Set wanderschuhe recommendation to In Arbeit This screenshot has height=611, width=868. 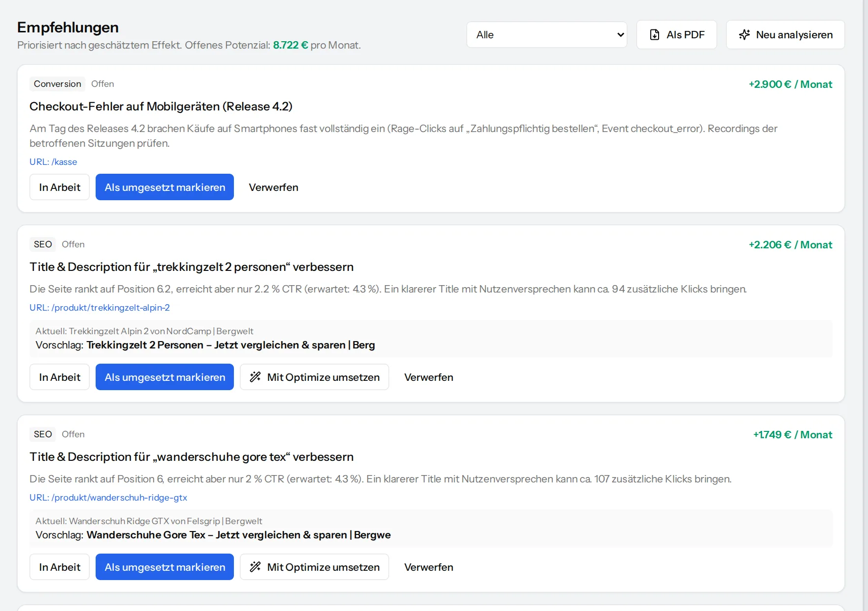point(59,567)
